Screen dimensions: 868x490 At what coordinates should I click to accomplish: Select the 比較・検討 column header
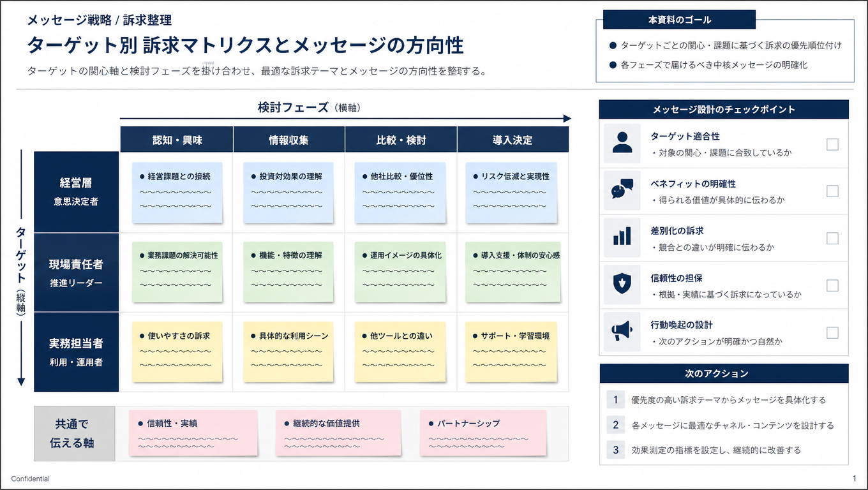[x=401, y=140]
